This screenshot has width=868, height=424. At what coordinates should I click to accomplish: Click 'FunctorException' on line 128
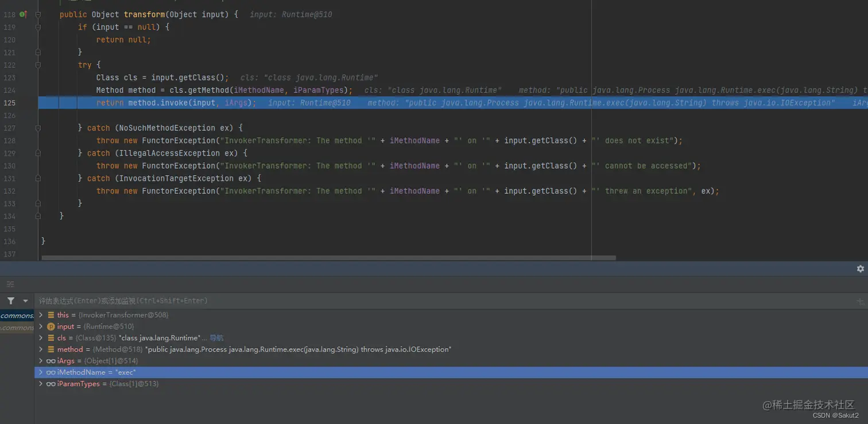[x=179, y=141]
